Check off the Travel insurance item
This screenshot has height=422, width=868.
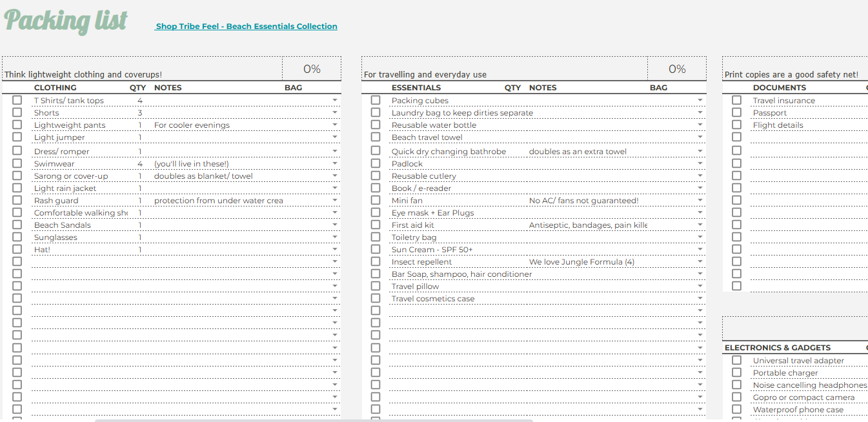click(x=736, y=99)
